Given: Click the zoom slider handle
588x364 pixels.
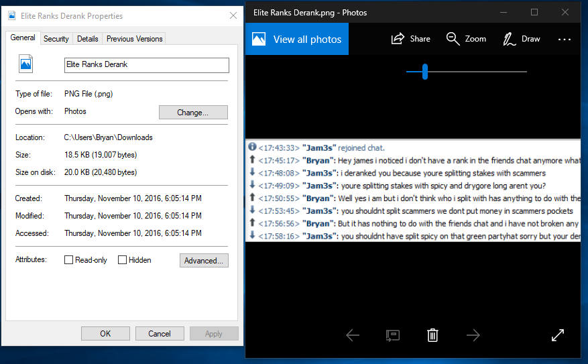Looking at the screenshot, I should coord(425,72).
